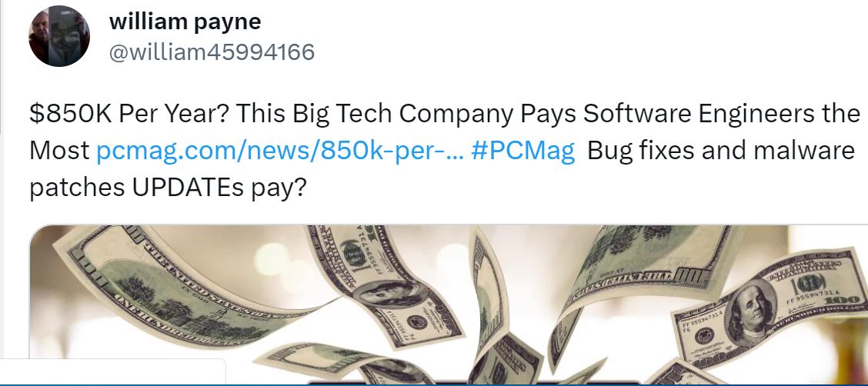
Task: Open the #PCMag hashtag
Action: point(523,151)
